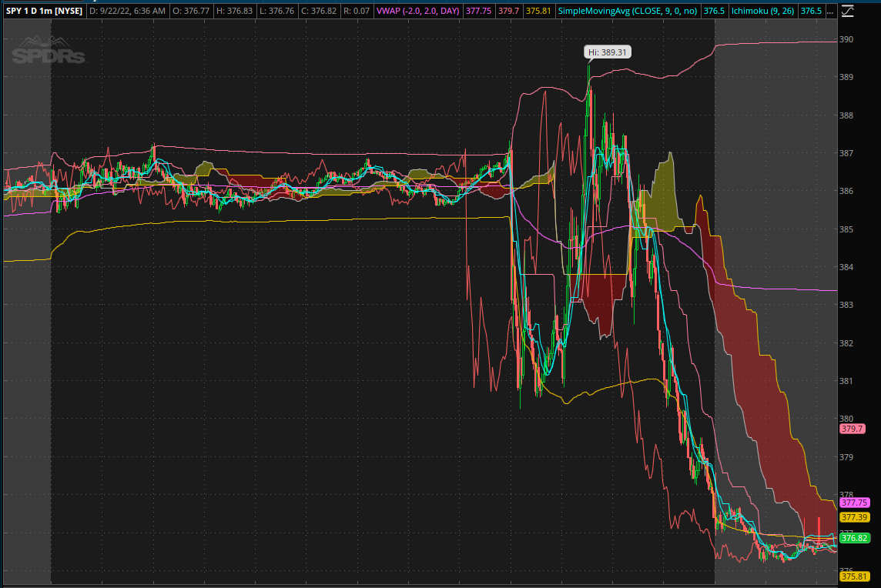
Task: Click the 382 price axis label
Action: [x=846, y=342]
